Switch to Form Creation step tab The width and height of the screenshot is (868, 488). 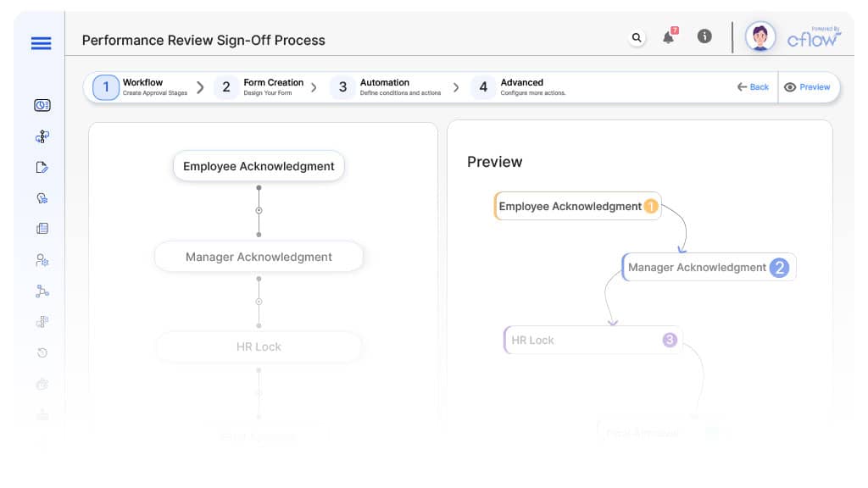pyautogui.click(x=260, y=87)
